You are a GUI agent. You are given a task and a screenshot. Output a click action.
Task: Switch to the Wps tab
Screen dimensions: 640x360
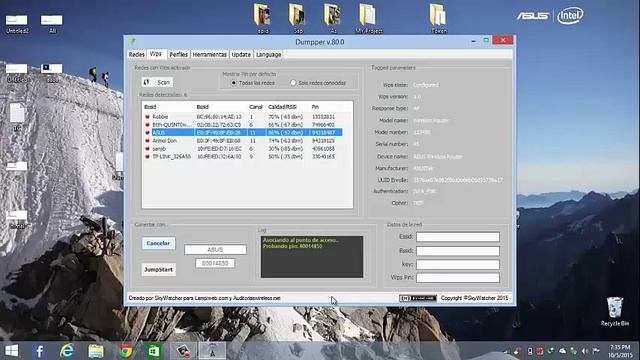156,54
